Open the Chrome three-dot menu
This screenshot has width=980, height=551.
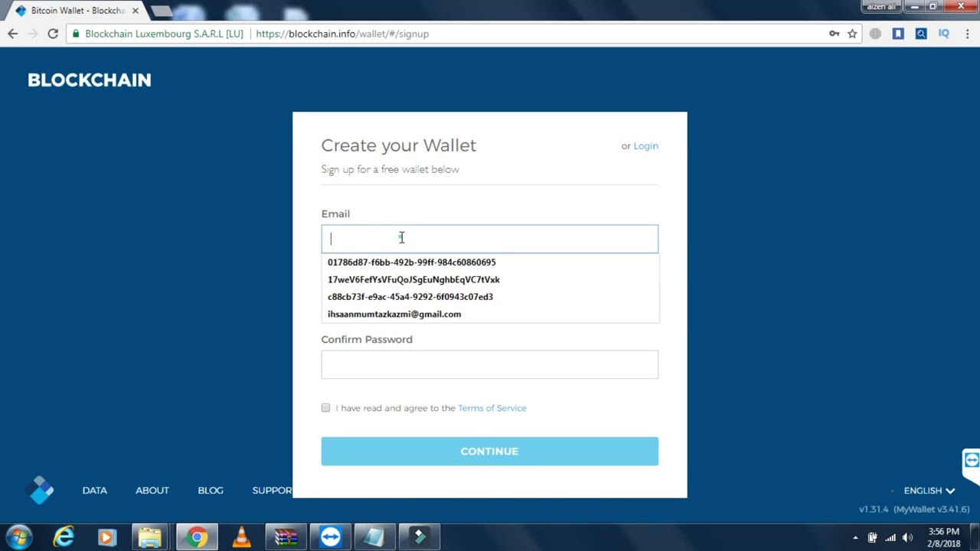pos(967,34)
